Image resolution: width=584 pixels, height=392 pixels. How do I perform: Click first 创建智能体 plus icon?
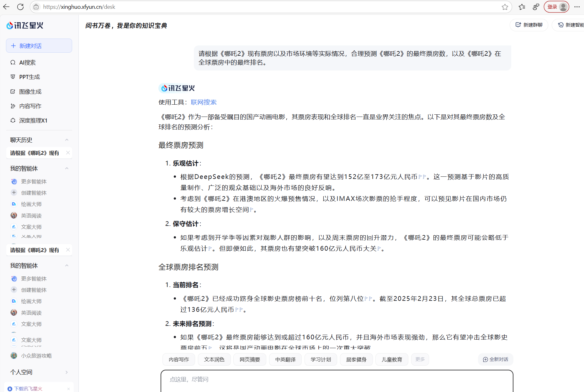point(14,193)
